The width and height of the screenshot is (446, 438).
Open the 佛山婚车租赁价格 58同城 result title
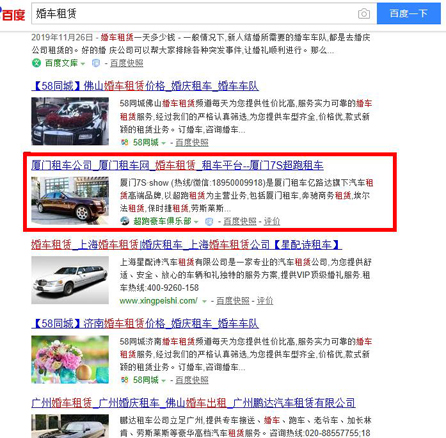[145, 86]
